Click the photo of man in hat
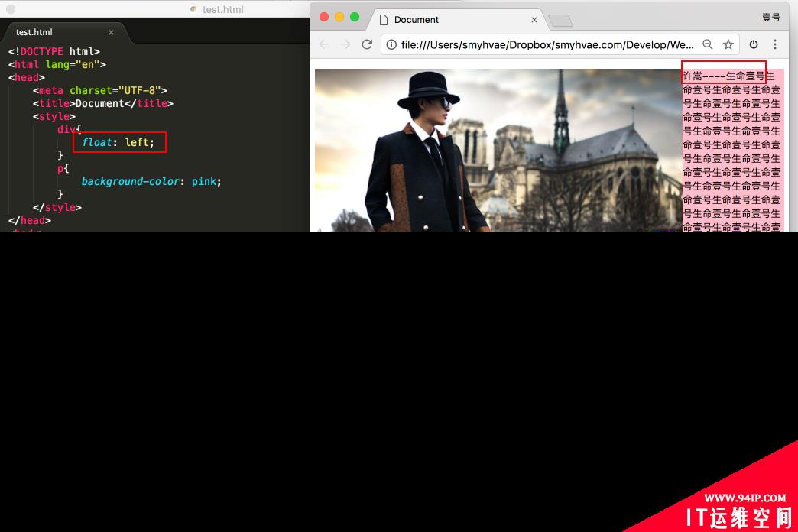The image size is (798, 532). pos(498,151)
